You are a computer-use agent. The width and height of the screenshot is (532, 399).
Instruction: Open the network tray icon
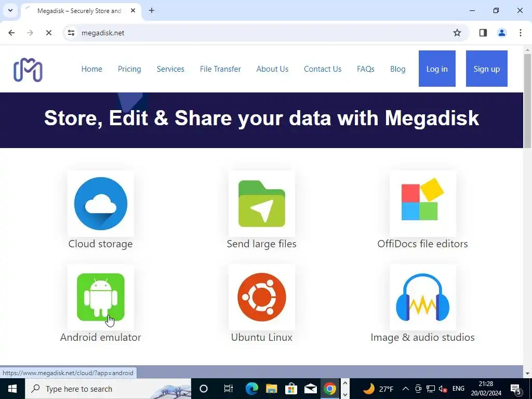(431, 389)
